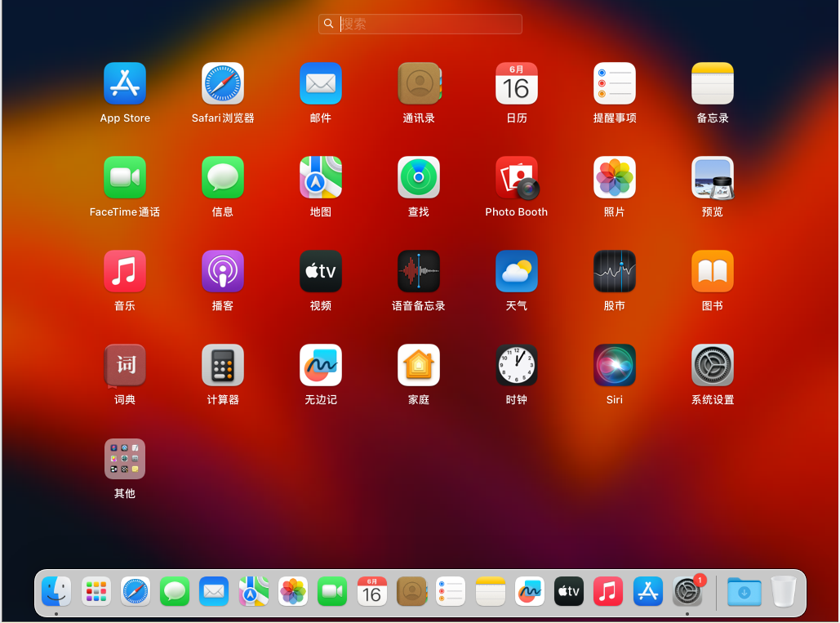Open Photos from the Dock
Viewport: 840px width, 623px height.
(293, 591)
